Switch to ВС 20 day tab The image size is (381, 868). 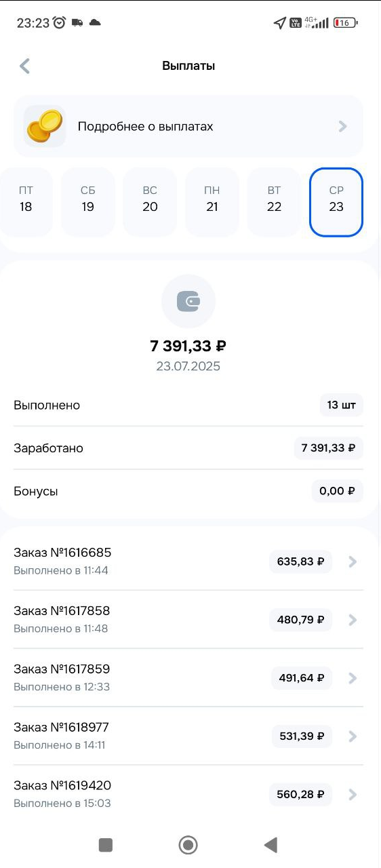[150, 202]
